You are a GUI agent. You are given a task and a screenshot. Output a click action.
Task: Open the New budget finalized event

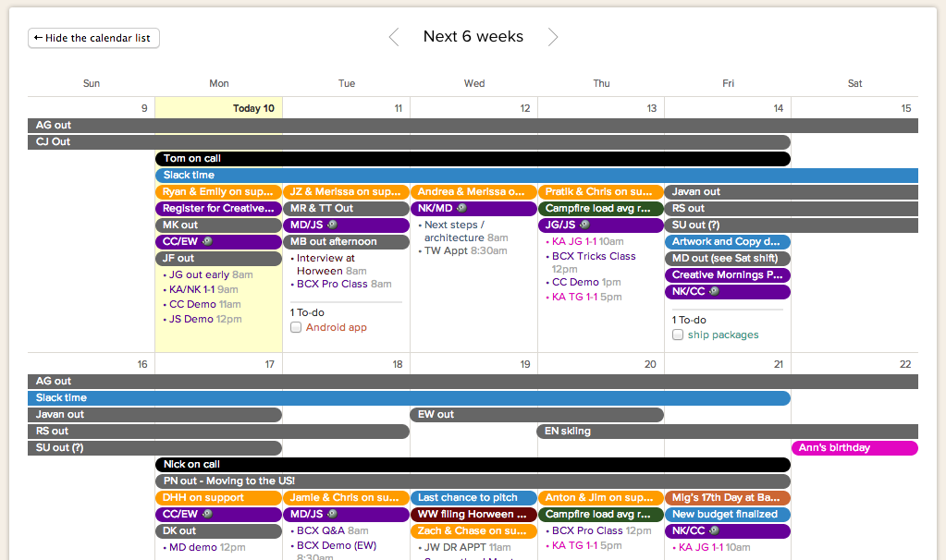point(727,514)
